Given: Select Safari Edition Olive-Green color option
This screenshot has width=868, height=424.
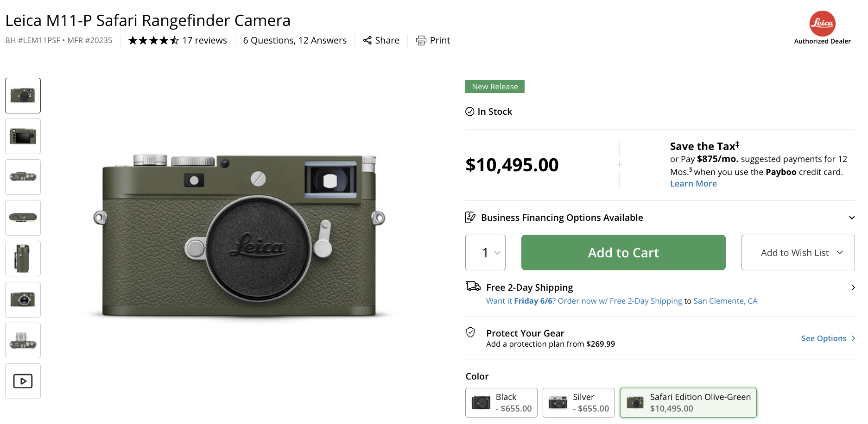Looking at the screenshot, I should tap(688, 403).
